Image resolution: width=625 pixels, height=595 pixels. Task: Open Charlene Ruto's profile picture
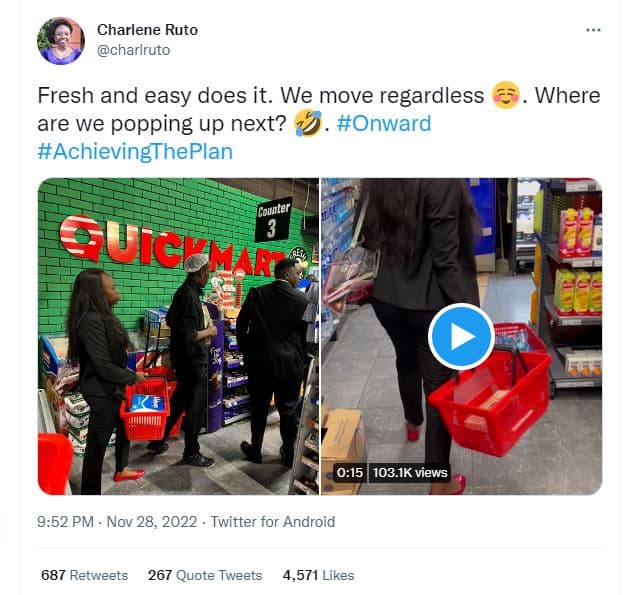click(61, 41)
